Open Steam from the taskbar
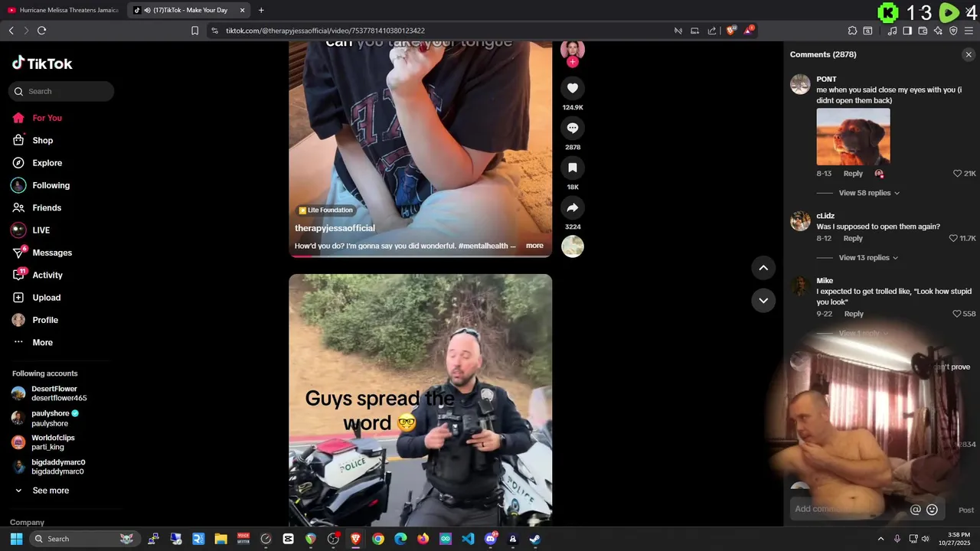The width and height of the screenshot is (980, 551). tap(535, 539)
